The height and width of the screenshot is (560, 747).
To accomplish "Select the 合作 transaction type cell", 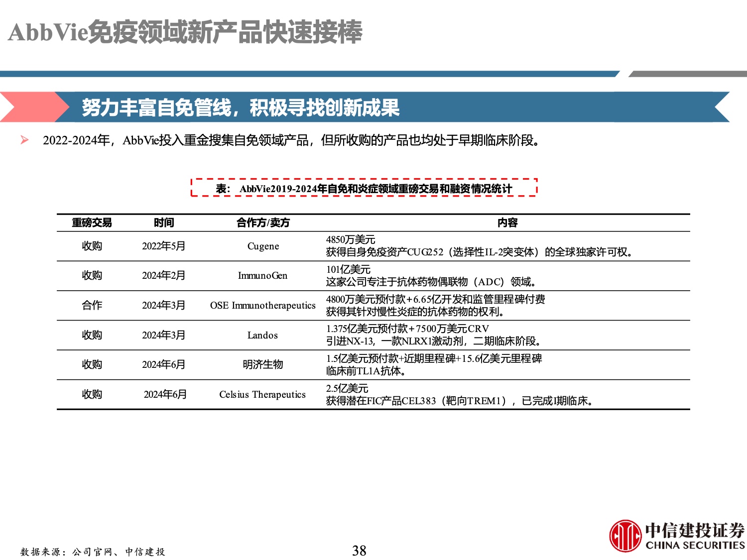I will click(x=92, y=305).
